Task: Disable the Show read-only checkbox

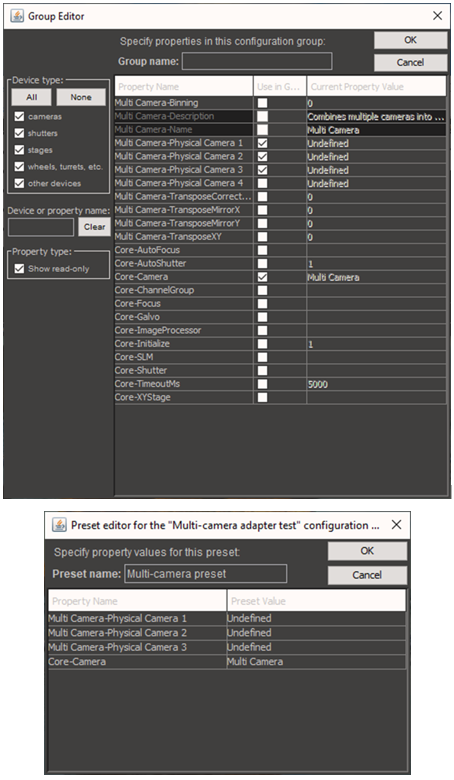Action: coord(19,269)
